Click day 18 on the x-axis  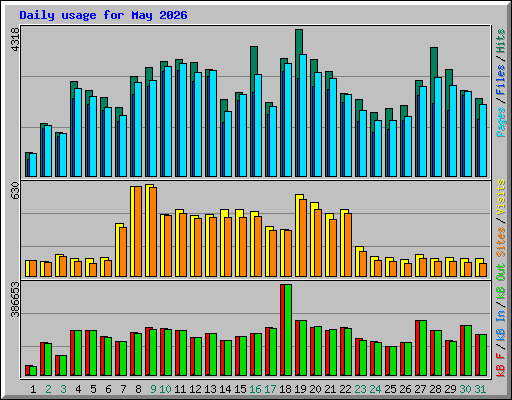[285, 389]
